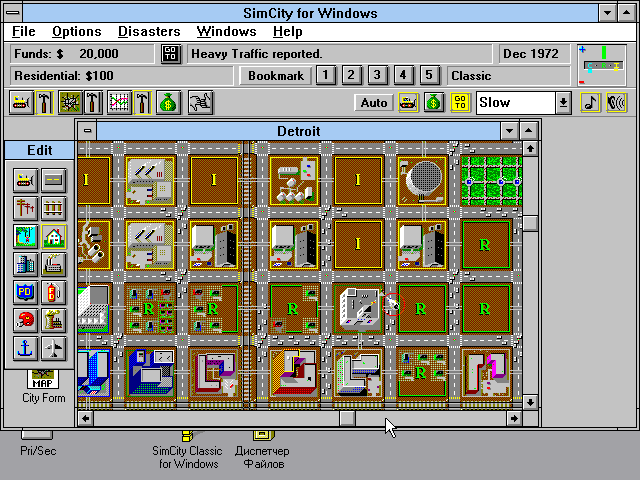This screenshot has height=480, width=640.
Task: Toggle the Auto-Goto yellow GO TO button
Action: click(x=460, y=102)
